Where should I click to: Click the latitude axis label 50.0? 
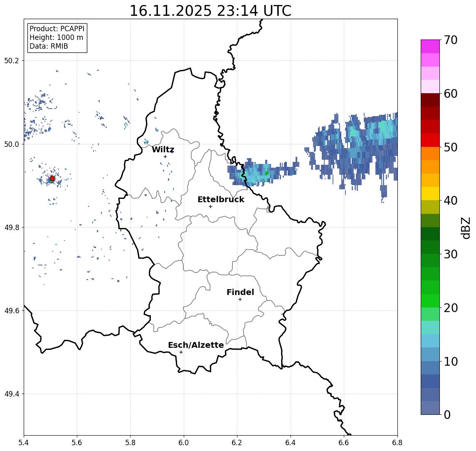click(12, 144)
